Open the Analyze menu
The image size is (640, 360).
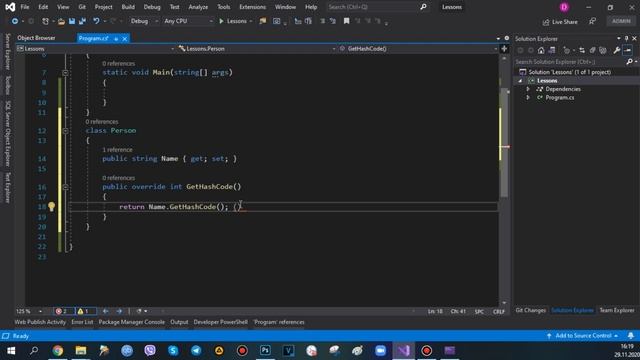coord(198,7)
